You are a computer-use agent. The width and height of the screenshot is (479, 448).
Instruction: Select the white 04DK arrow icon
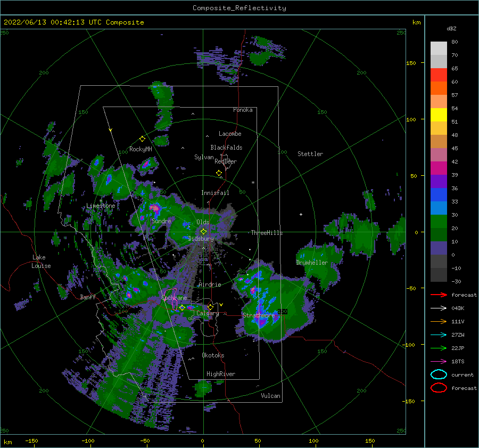[x=439, y=308]
